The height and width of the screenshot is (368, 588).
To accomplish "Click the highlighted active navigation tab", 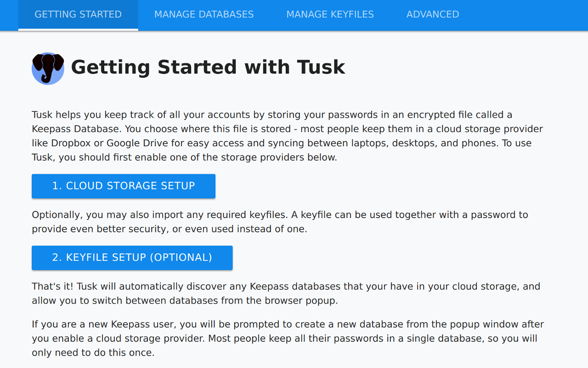I will (78, 14).
